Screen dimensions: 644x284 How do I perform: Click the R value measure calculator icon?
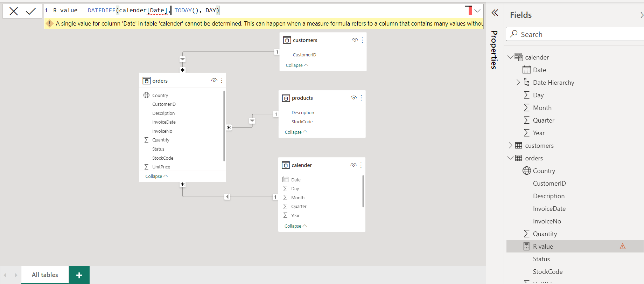coord(526,246)
